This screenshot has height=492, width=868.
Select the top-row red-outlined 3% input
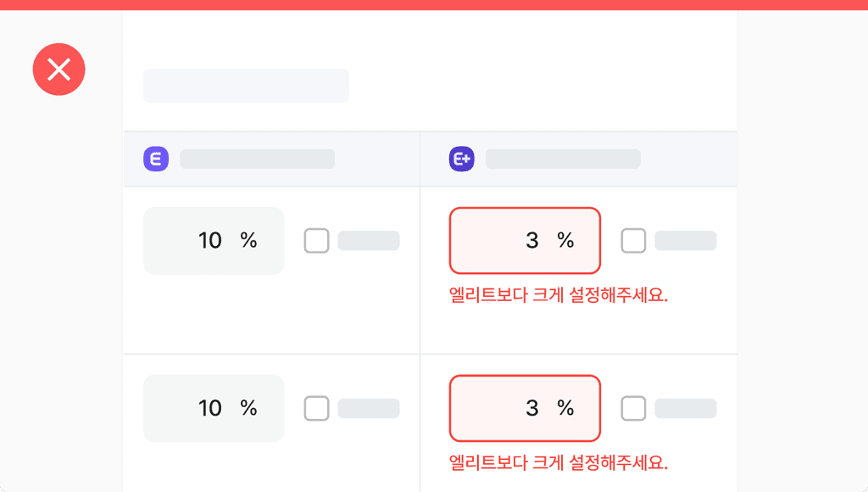tap(525, 241)
